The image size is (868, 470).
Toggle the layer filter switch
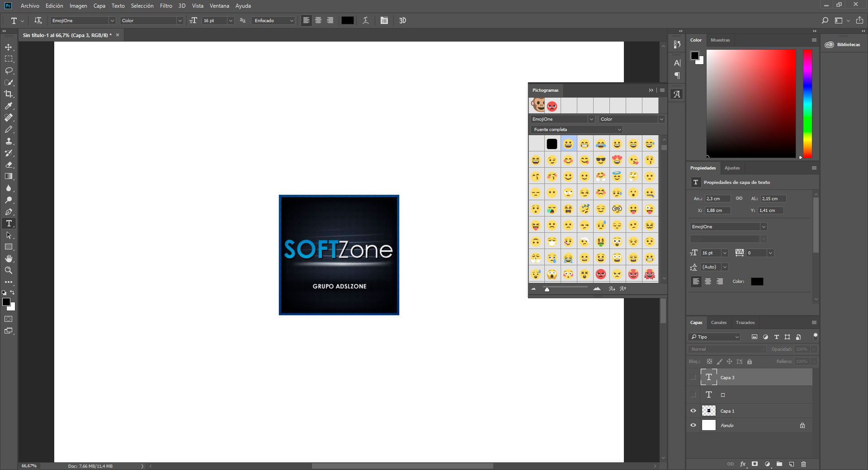(816, 337)
